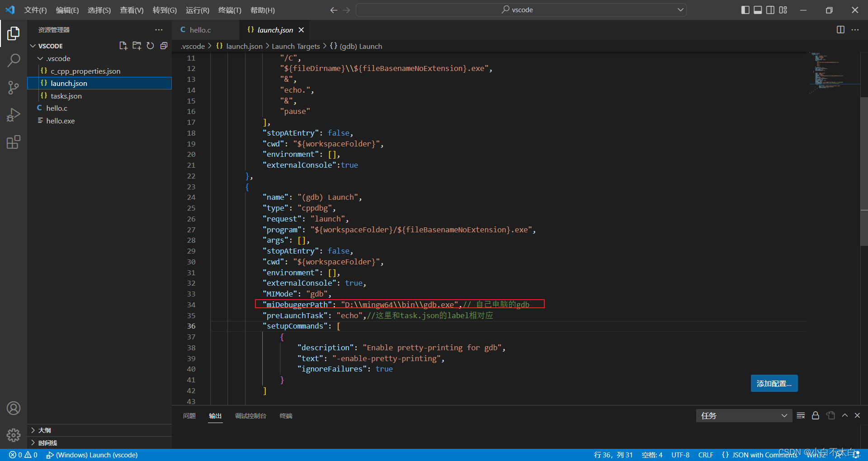Click the editor vertical scrollbar
Image resolution: width=868 pixels, height=461 pixels.
pos(864,172)
